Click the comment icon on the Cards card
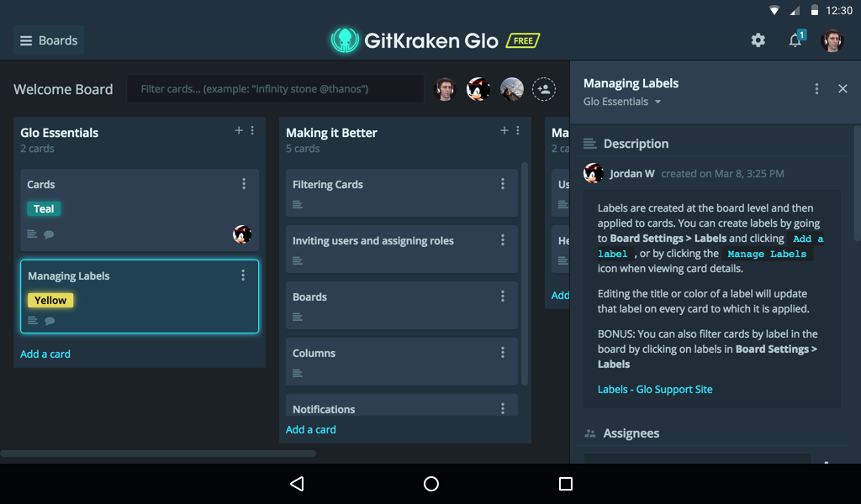861x504 pixels. [49, 234]
